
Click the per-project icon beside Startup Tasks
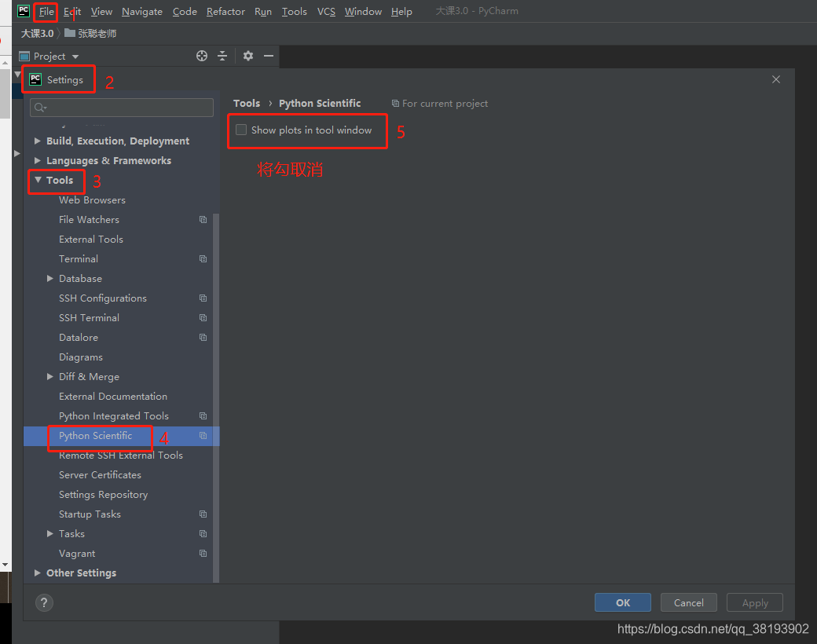pos(203,514)
